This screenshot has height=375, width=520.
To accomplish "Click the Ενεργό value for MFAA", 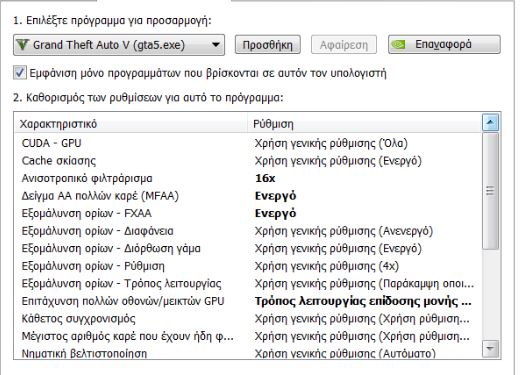I will click(x=275, y=196).
